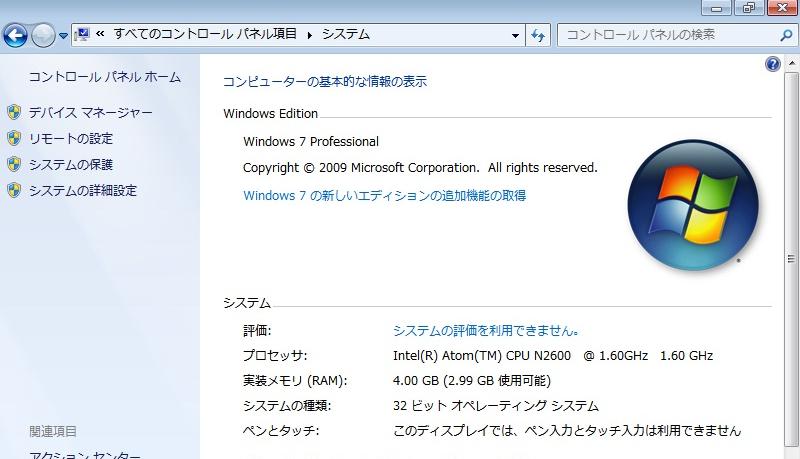800x459 pixels.
Task: Go back with the blue Back arrow
Action: tap(15, 36)
